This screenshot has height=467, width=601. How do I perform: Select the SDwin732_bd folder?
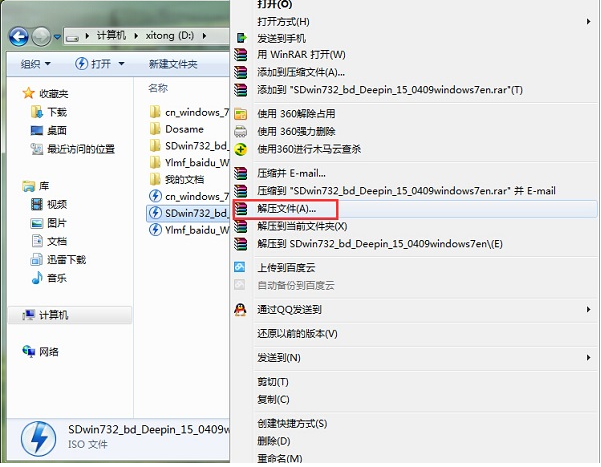[189, 146]
